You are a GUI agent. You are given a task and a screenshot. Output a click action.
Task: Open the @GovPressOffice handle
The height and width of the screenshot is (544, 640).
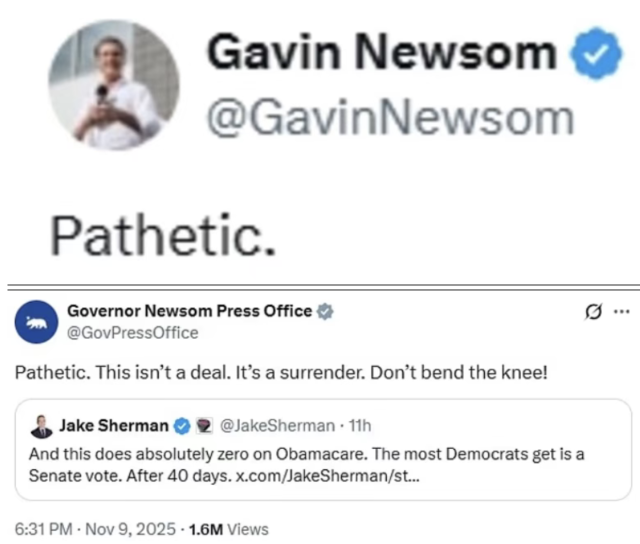tap(132, 332)
